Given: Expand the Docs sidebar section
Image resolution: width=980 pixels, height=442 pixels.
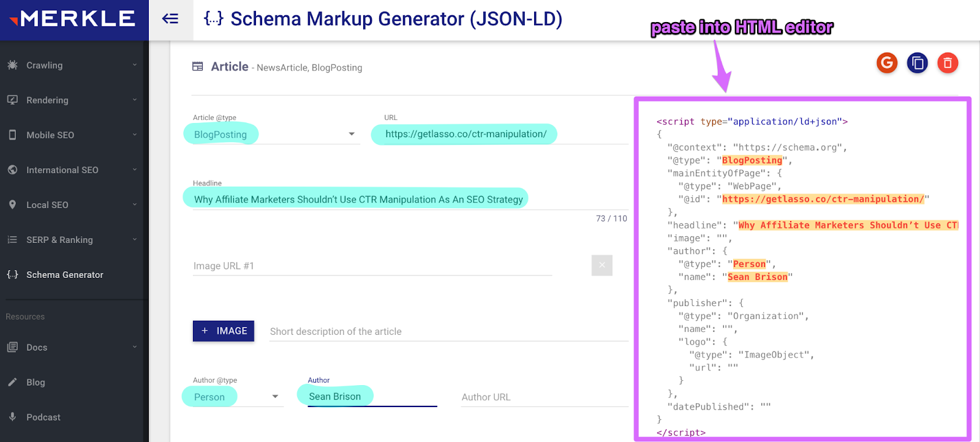Looking at the screenshot, I should coord(74,347).
